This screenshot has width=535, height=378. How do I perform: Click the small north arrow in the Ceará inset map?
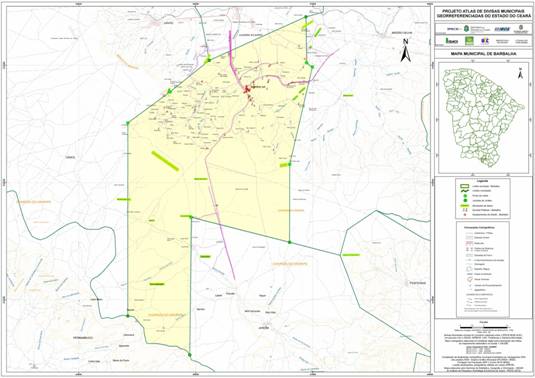click(x=520, y=73)
